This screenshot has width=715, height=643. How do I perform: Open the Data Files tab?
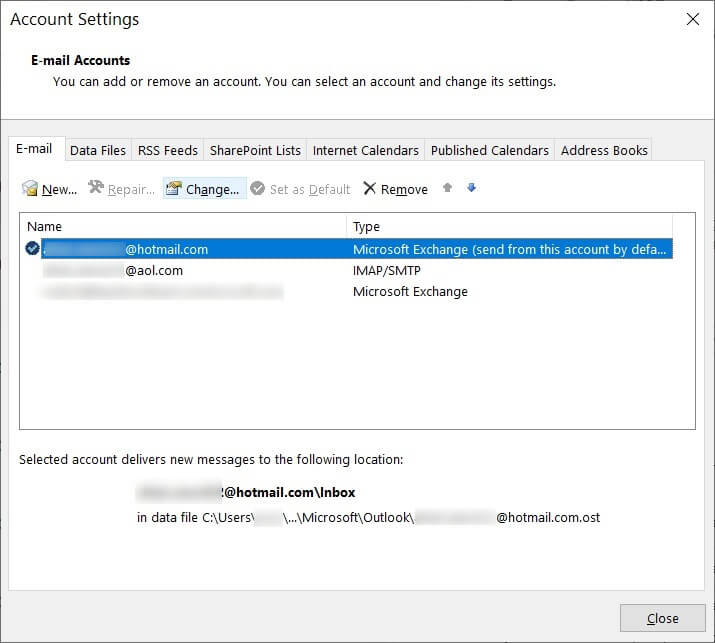point(98,150)
